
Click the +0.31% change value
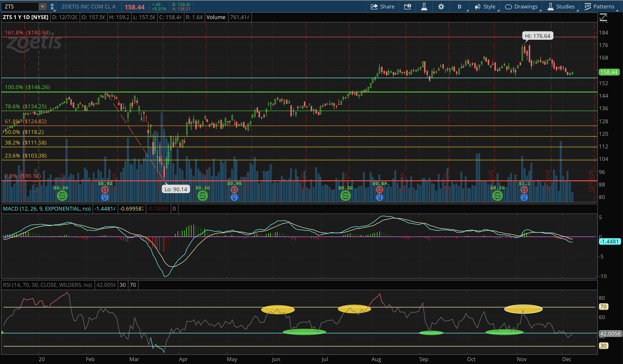(159, 9)
